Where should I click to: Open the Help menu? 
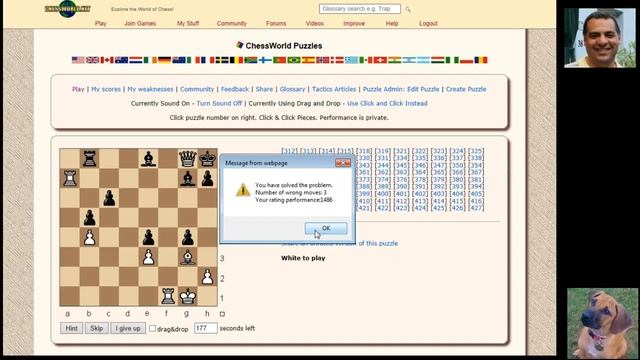tap(392, 24)
